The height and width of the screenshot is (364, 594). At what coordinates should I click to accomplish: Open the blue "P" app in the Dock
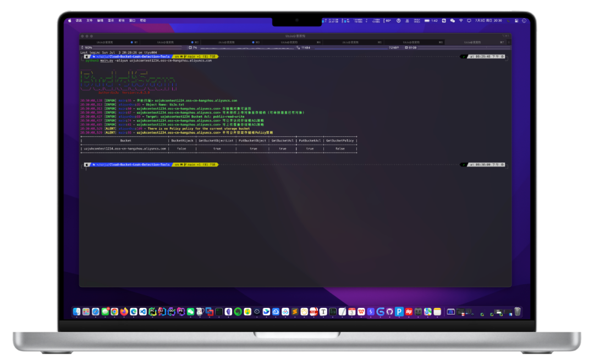click(x=399, y=312)
